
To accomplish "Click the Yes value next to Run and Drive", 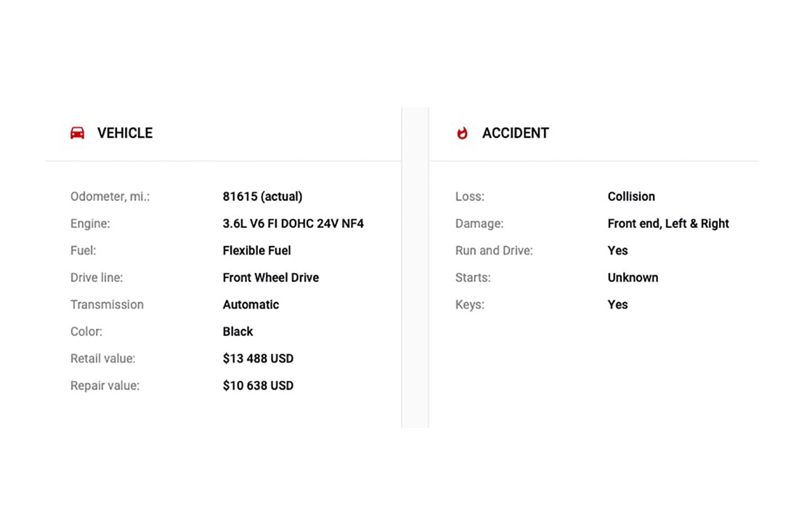I will tap(617, 250).
